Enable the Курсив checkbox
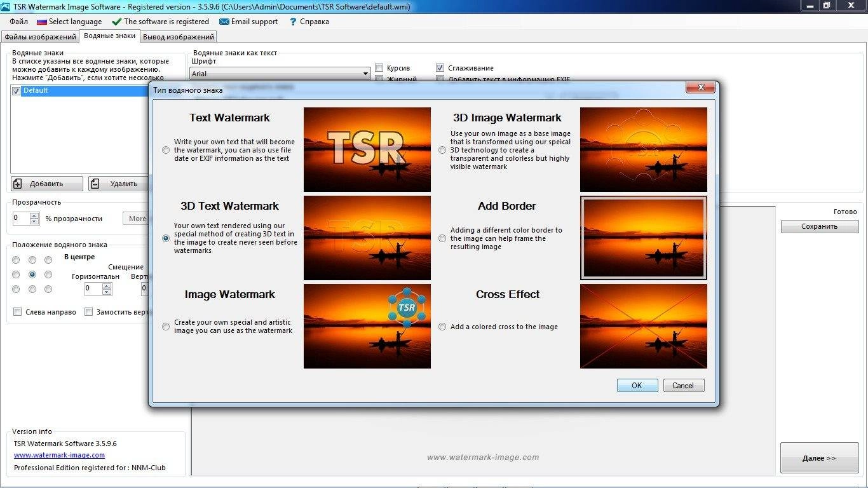Image resolution: width=868 pixels, height=488 pixels. (379, 68)
